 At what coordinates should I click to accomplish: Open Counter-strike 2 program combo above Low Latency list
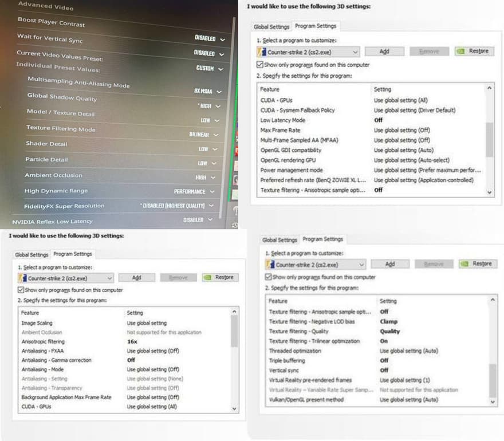(x=308, y=52)
